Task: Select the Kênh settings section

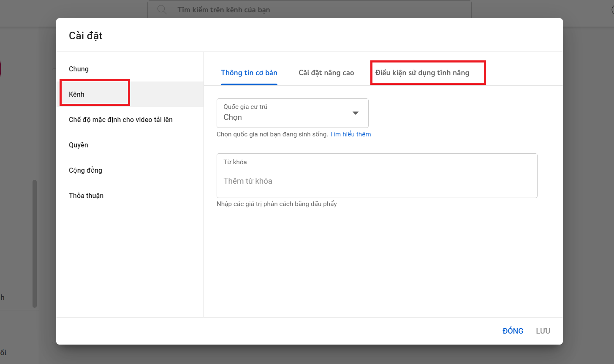Action: (130, 94)
